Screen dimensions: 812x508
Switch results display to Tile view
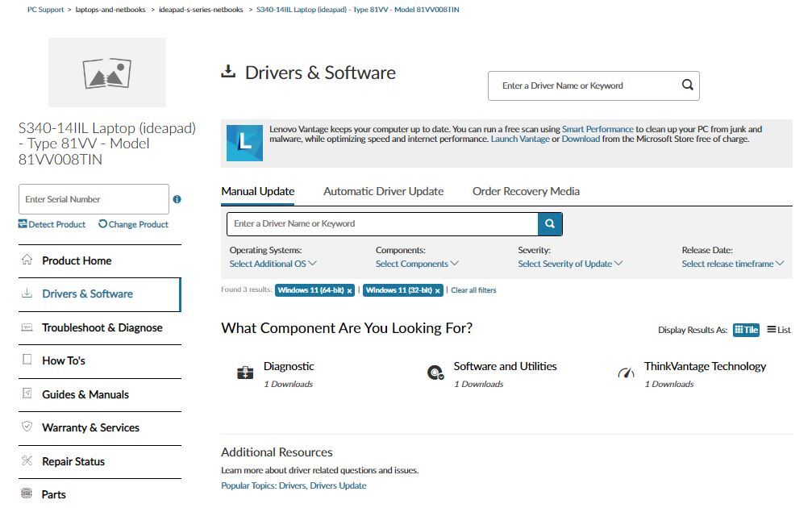(746, 330)
